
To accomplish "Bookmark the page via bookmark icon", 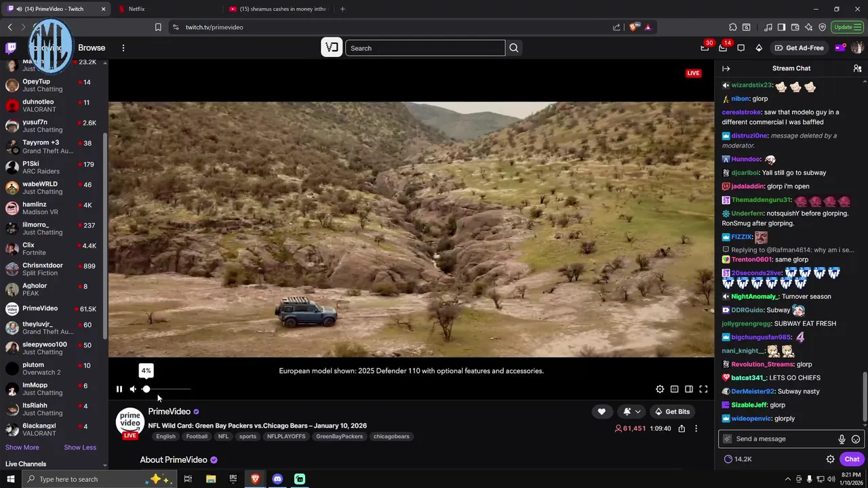I will (x=158, y=27).
